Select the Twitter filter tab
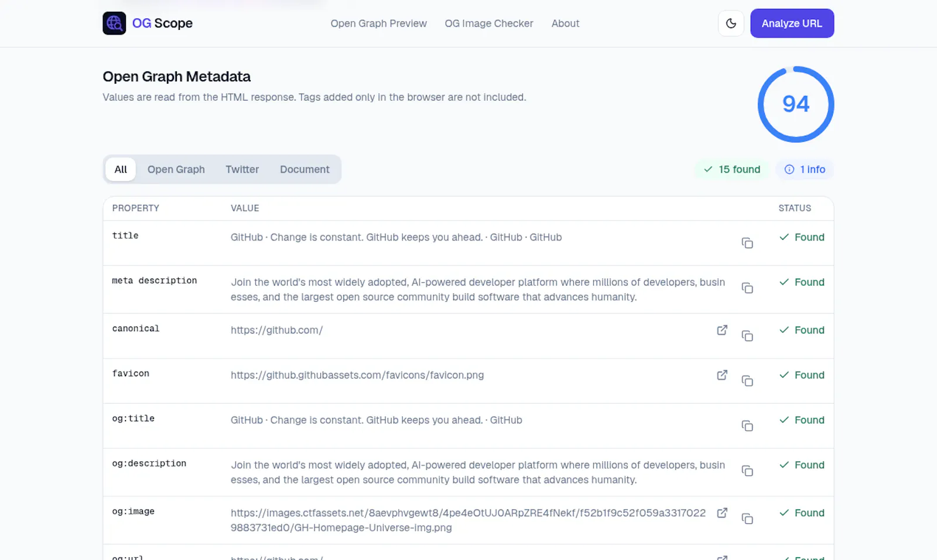The width and height of the screenshot is (937, 560). point(242,169)
